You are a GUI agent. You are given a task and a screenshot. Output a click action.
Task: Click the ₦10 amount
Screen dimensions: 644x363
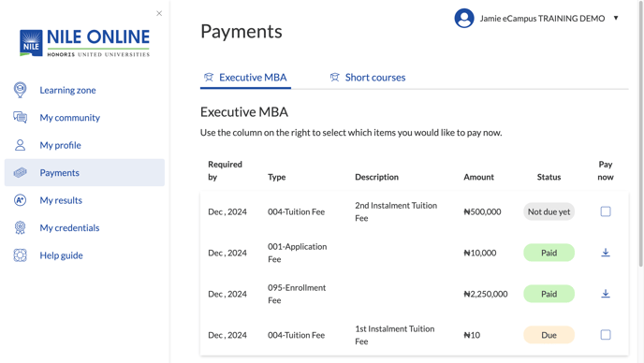(x=472, y=335)
